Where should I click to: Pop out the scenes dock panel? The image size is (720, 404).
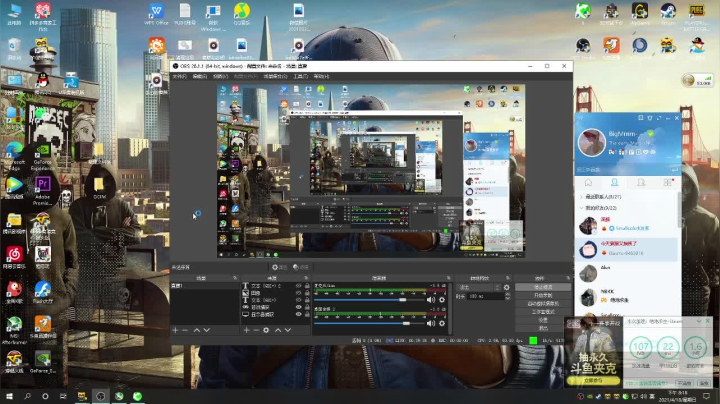coord(235,278)
